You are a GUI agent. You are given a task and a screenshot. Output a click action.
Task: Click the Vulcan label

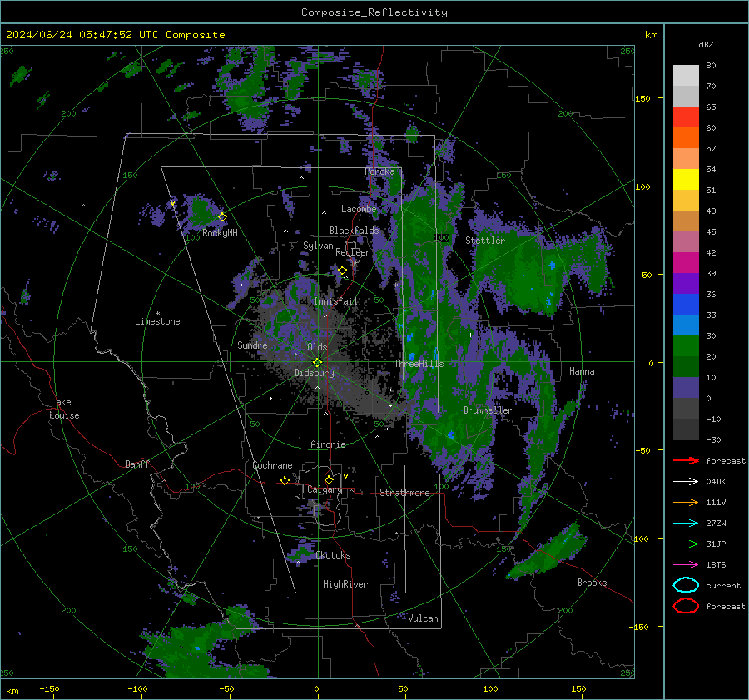coord(424,618)
